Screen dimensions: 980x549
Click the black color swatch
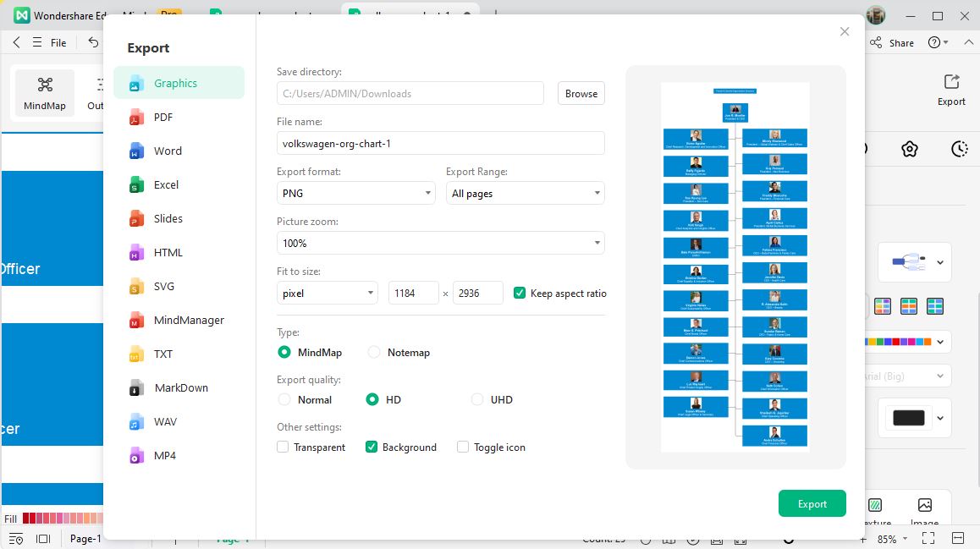pyautogui.click(x=909, y=418)
